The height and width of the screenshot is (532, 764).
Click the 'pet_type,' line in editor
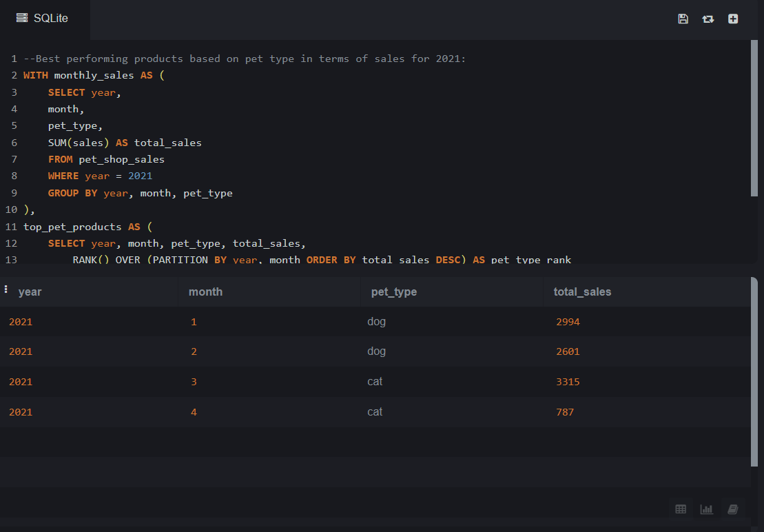coord(75,125)
